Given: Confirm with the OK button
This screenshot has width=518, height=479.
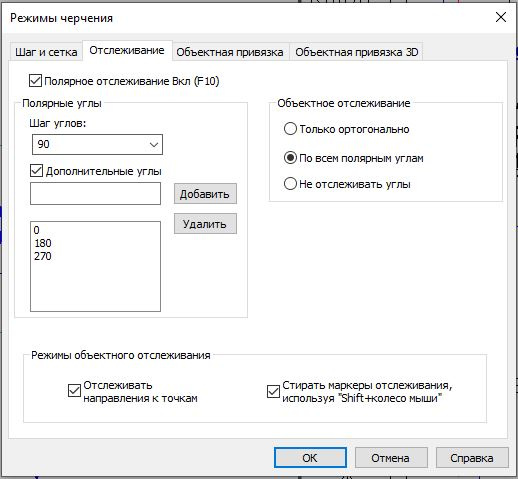Looking at the screenshot, I should [310, 458].
